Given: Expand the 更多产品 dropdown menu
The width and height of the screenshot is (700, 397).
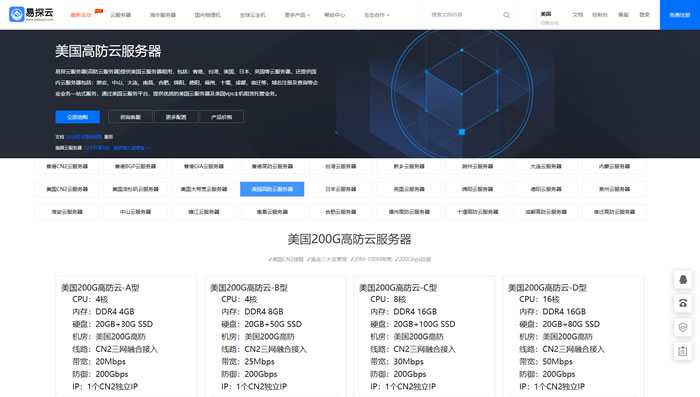Looking at the screenshot, I should [297, 15].
